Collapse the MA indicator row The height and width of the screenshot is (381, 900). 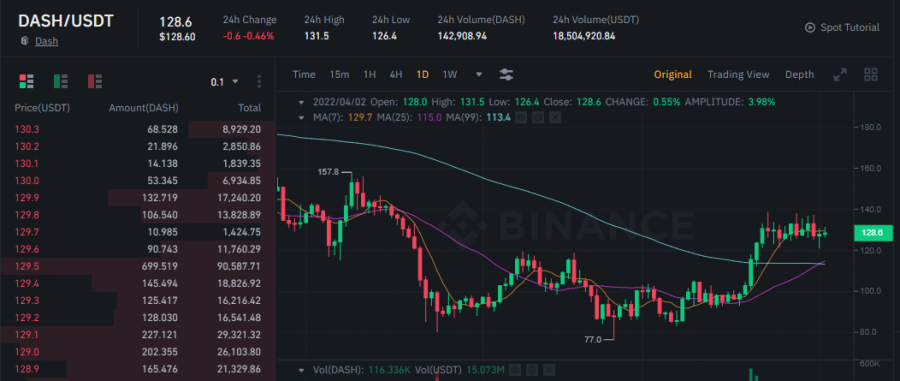(x=302, y=118)
